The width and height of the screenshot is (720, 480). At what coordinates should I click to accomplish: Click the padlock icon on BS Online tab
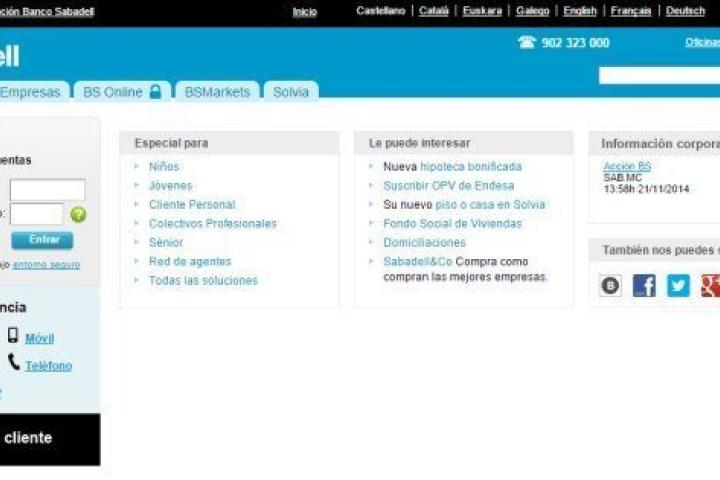point(155,92)
